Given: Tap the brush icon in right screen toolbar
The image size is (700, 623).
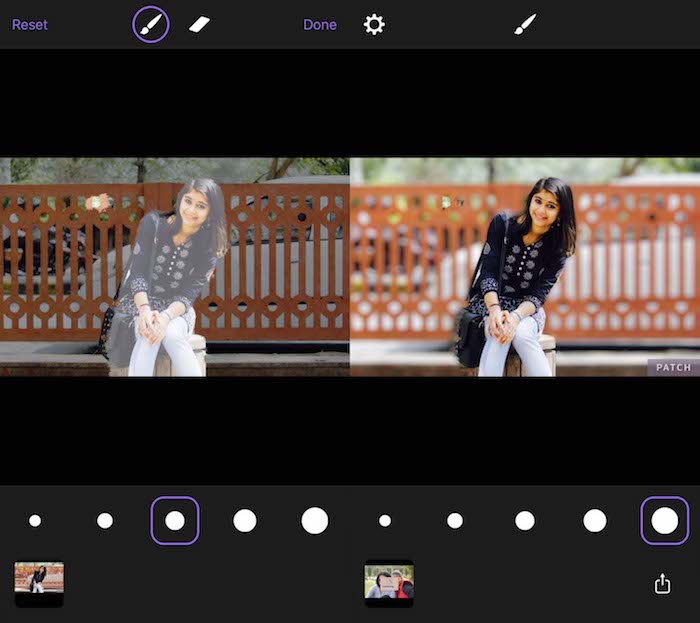Looking at the screenshot, I should point(525,24).
